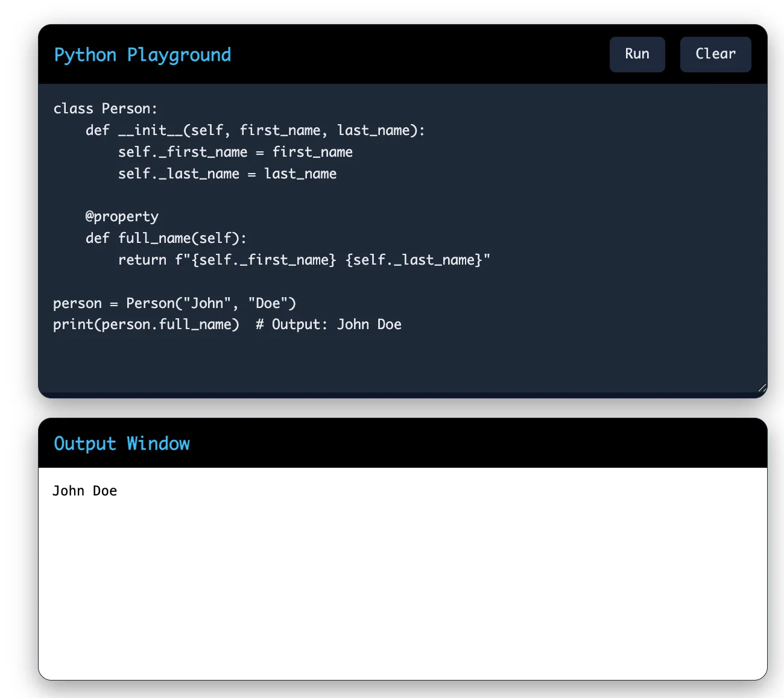The image size is (784, 698).
Task: Click the Run button
Action: (637, 54)
